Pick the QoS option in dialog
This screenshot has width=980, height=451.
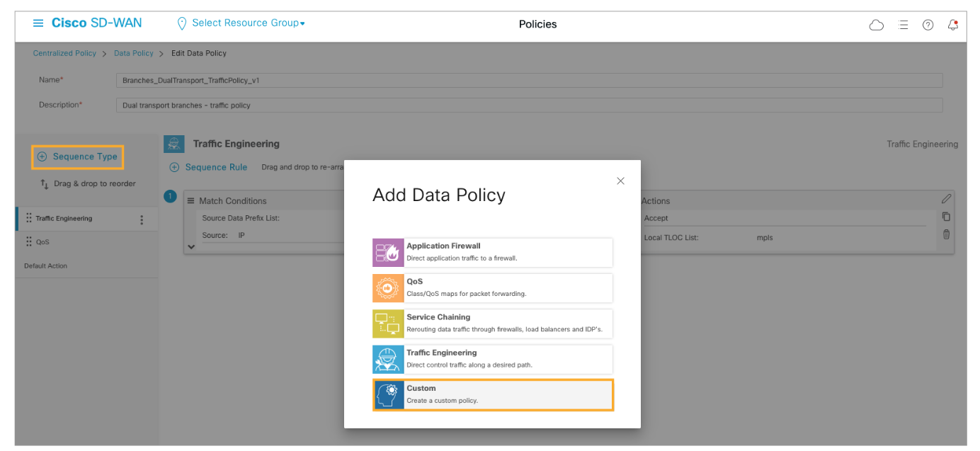pyautogui.click(x=492, y=288)
